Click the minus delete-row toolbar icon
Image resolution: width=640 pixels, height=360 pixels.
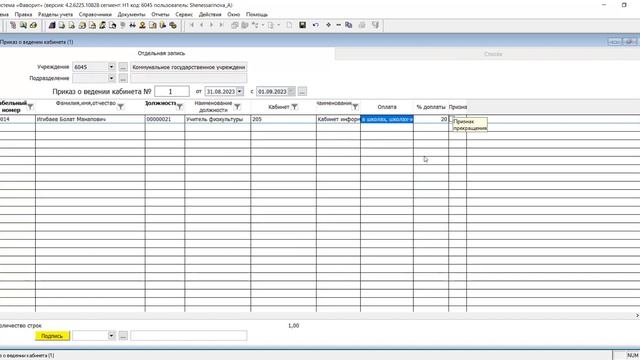[x=338, y=25]
